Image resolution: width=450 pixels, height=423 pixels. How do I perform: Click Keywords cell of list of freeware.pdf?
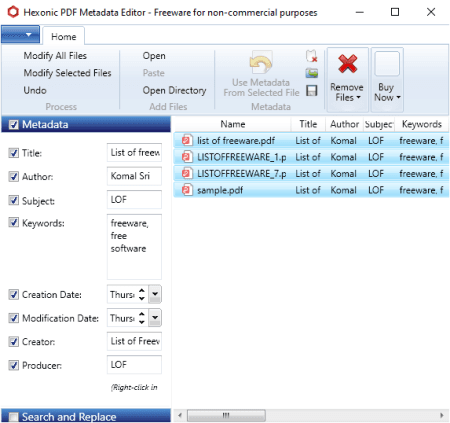(x=421, y=140)
